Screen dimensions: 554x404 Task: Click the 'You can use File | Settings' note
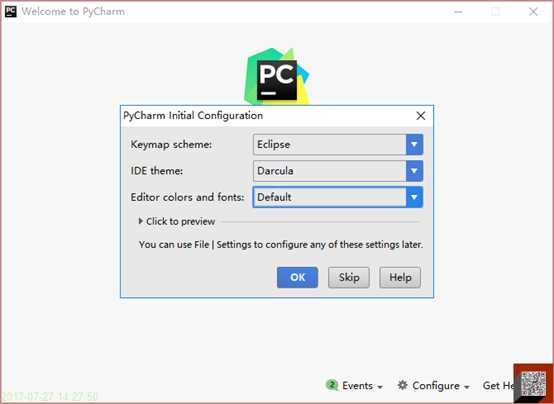click(x=281, y=245)
